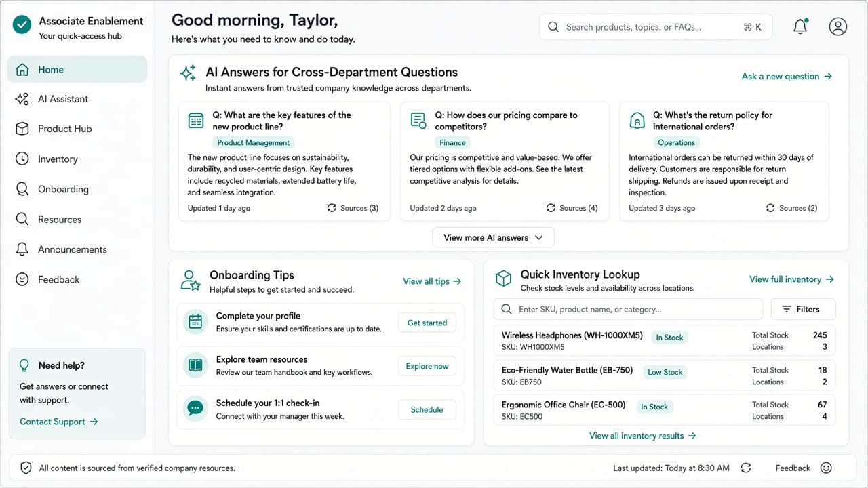Viewport: 868px width, 488px height.
Task: Click Get started button for profile
Action: click(x=427, y=323)
